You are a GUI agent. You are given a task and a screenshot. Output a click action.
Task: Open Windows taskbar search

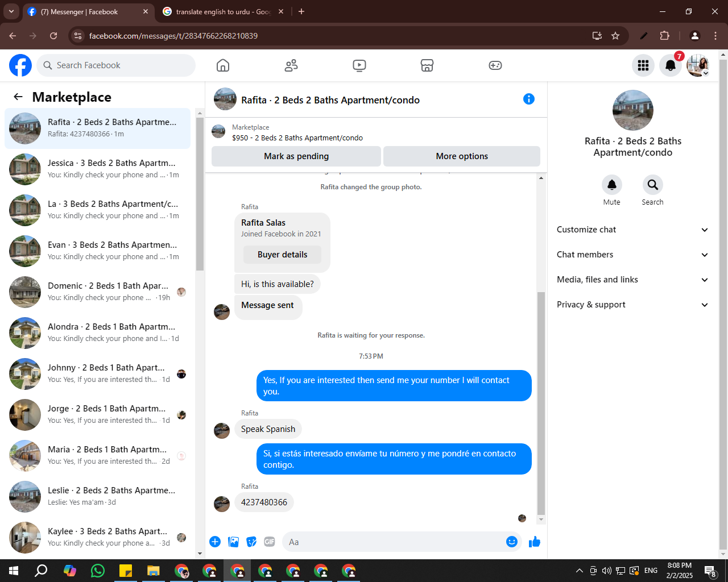pyautogui.click(x=41, y=571)
